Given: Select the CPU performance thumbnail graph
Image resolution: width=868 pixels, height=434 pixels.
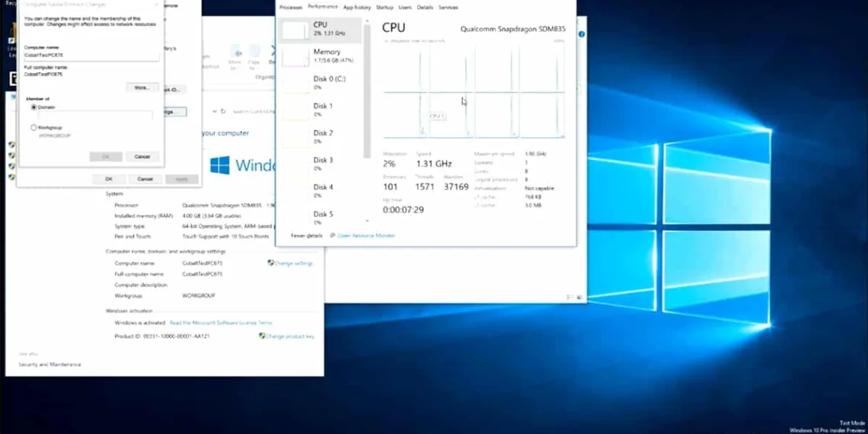Looking at the screenshot, I should pyautogui.click(x=295, y=30).
